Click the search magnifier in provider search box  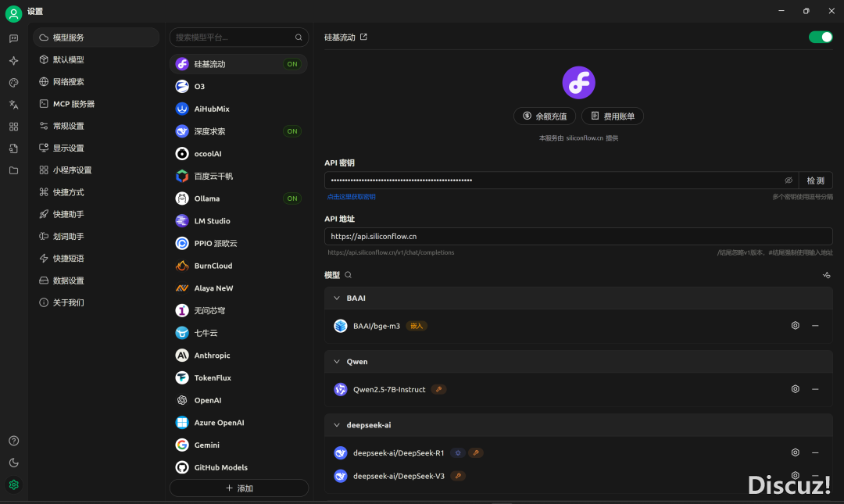point(299,38)
